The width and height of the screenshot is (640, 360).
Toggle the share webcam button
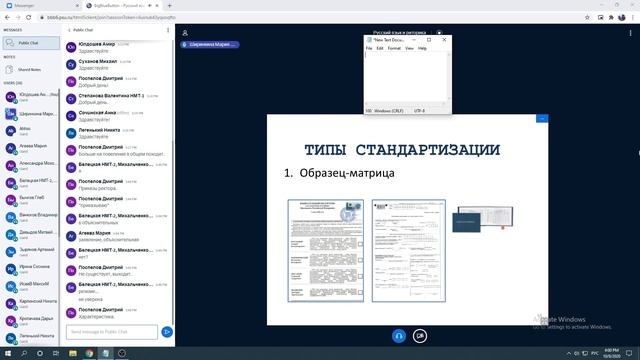click(x=420, y=336)
